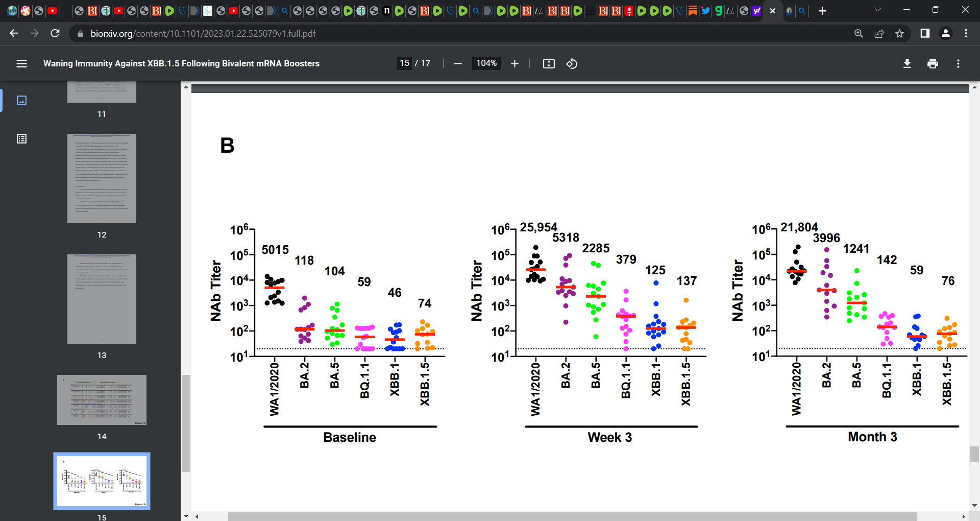The height and width of the screenshot is (521, 980).
Task: Toggle the PDF sidebar menu icon
Action: 21,63
